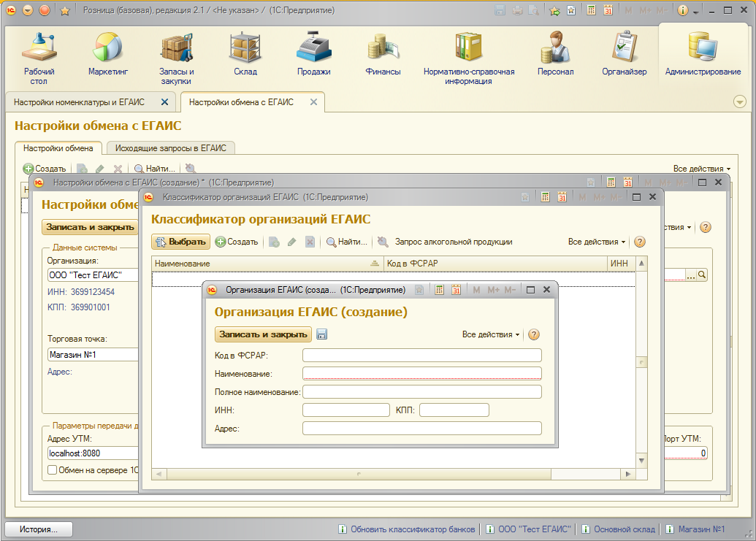Expand Все действия in Классификатор организаций window
The width and height of the screenshot is (756, 541).
597,242
